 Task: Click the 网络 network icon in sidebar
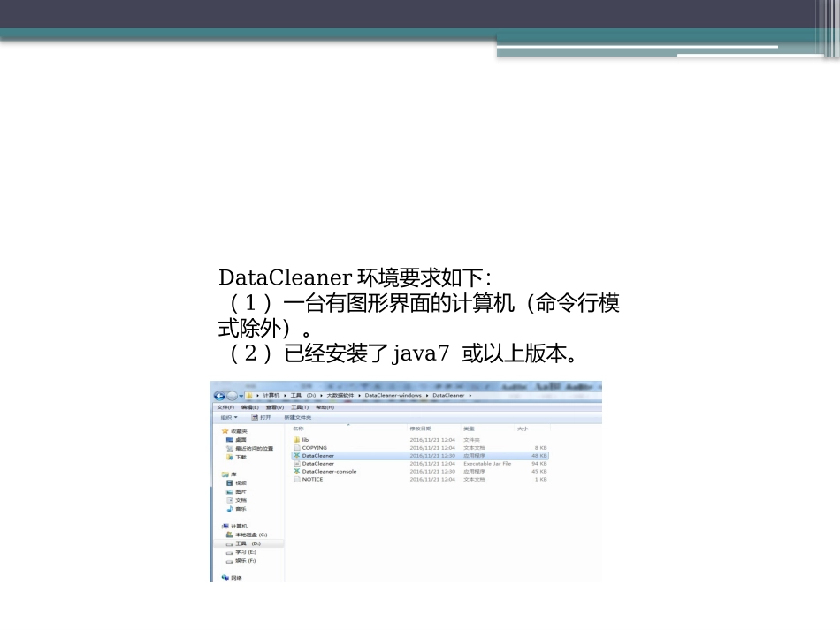(x=225, y=578)
